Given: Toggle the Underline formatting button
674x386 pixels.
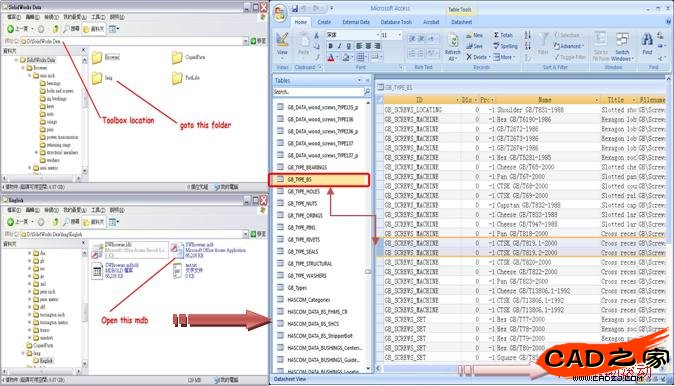Looking at the screenshot, I should [348, 46].
